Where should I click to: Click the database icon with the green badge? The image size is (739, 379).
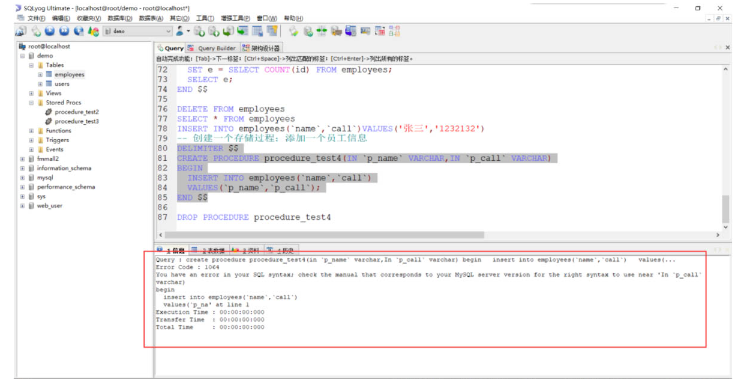(x=308, y=32)
